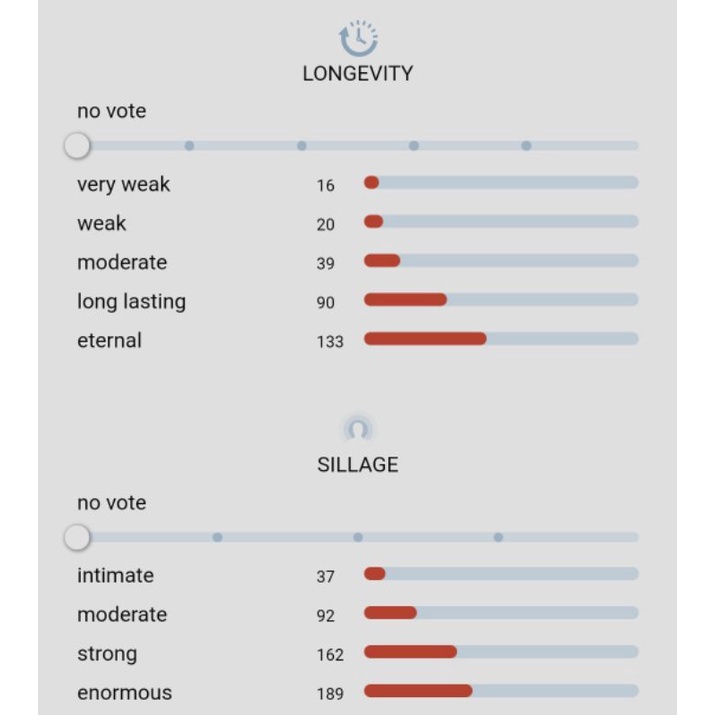Click the strong sillage vote bar
The height and width of the screenshot is (715, 715).
(x=500, y=652)
